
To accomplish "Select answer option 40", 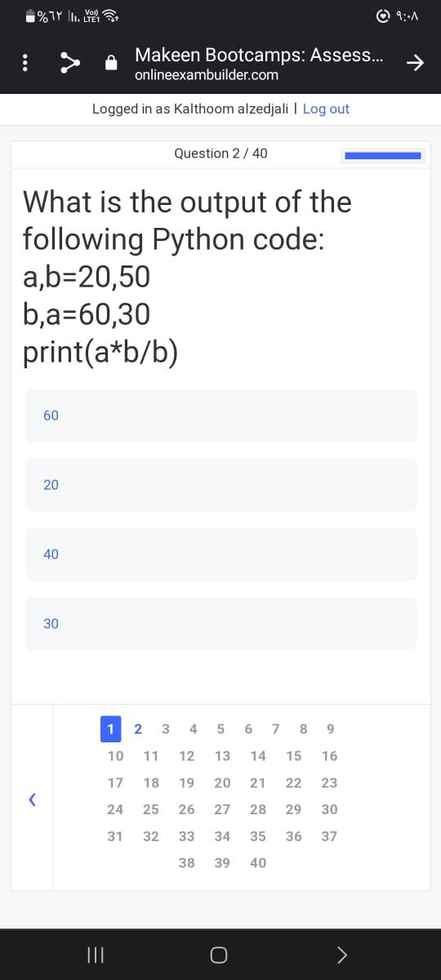I will (220, 555).
